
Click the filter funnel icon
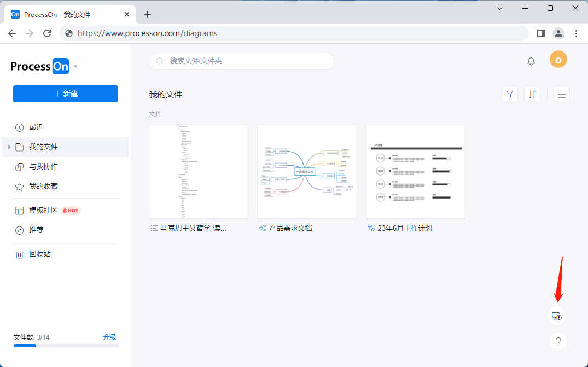(x=510, y=94)
